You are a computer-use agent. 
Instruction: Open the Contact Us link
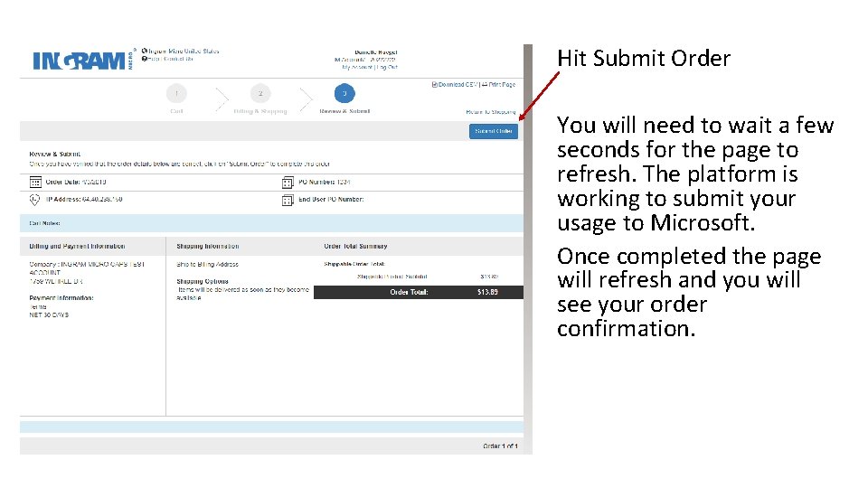pos(178,59)
